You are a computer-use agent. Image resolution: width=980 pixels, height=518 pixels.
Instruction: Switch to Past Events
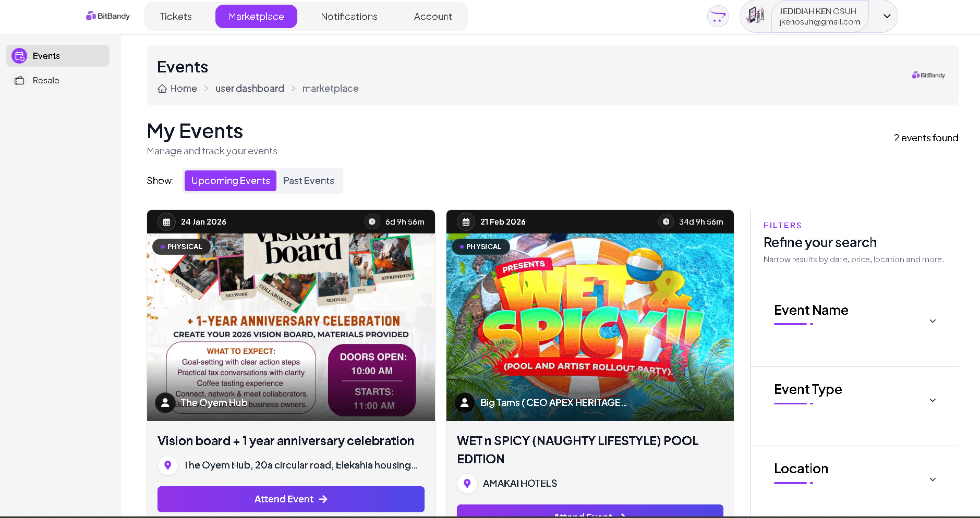[308, 181]
